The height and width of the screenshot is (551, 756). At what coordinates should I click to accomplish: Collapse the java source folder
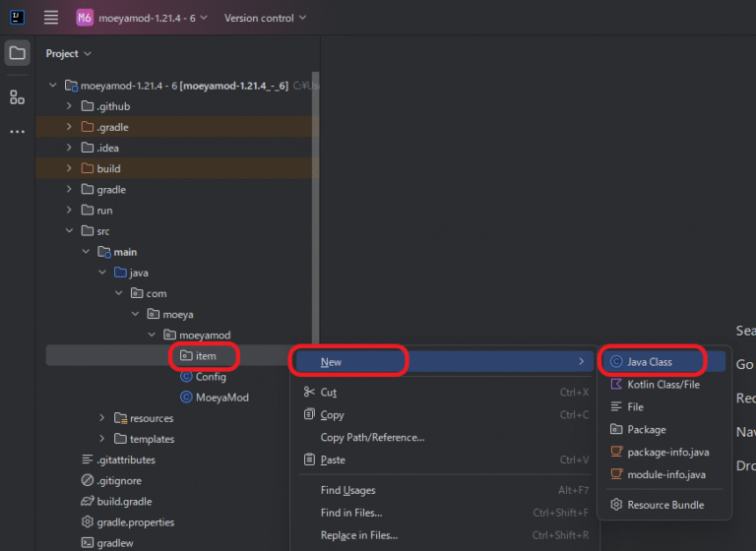pos(102,273)
